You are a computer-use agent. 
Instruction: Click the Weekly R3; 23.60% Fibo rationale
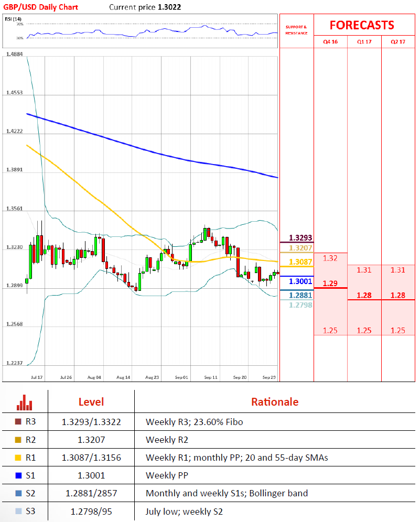[194, 422]
